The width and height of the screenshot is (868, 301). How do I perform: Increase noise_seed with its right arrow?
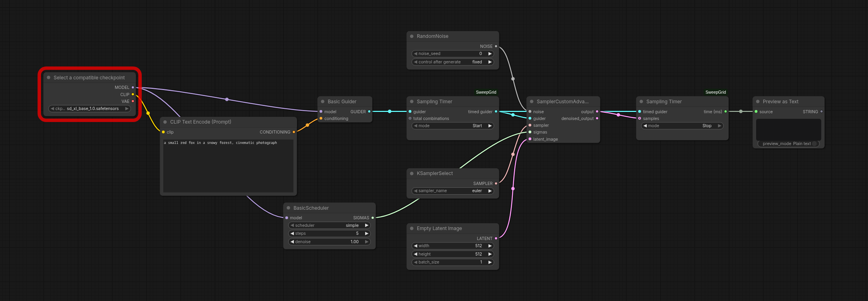click(x=490, y=53)
